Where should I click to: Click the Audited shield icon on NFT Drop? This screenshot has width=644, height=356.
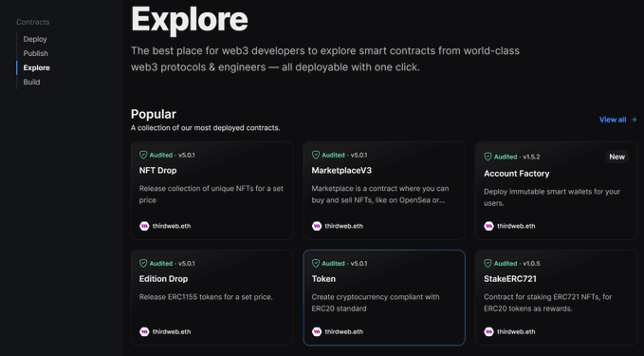pos(143,155)
